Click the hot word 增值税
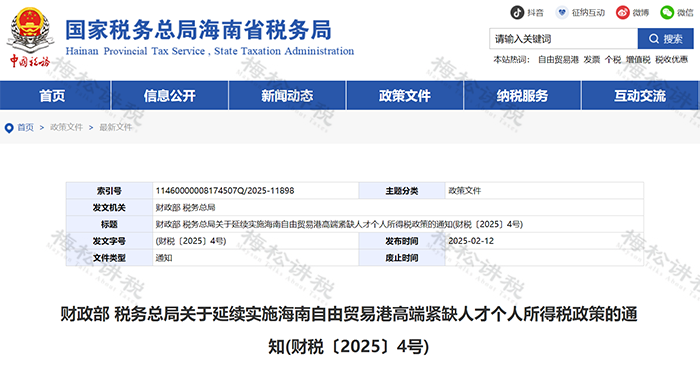 [638, 60]
